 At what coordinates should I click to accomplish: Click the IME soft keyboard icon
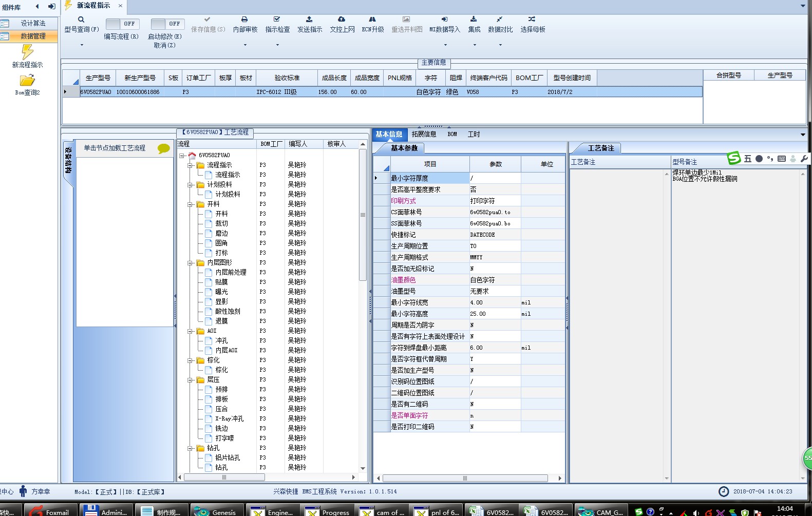[781, 159]
